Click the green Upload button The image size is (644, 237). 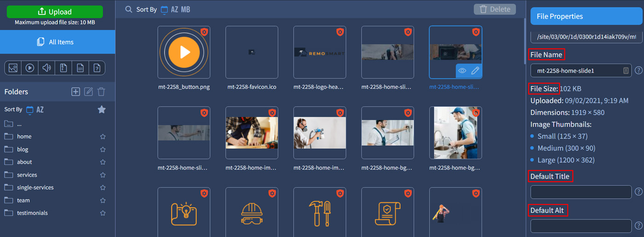click(55, 12)
